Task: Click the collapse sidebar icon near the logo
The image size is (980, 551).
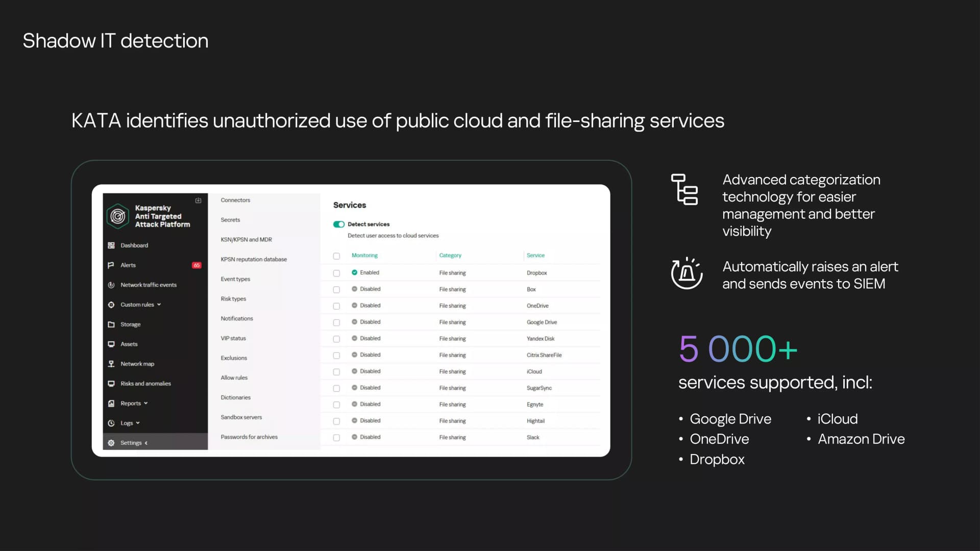Action: coord(198,201)
